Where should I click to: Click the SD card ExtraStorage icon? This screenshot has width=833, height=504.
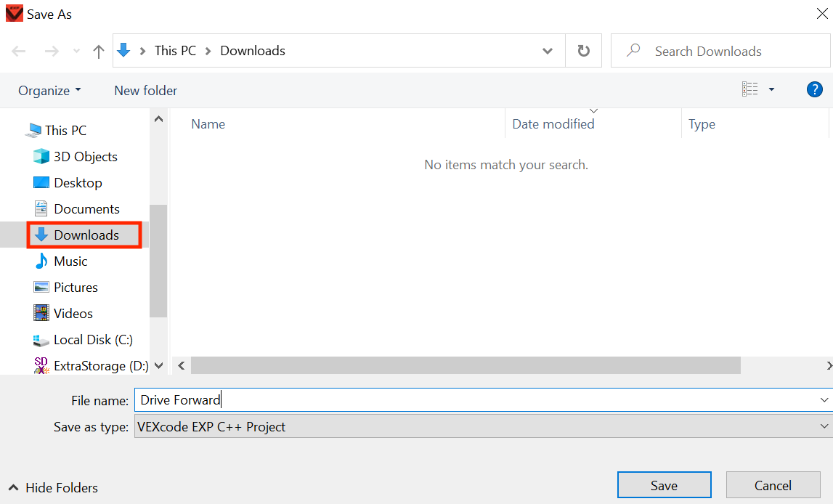pos(41,365)
